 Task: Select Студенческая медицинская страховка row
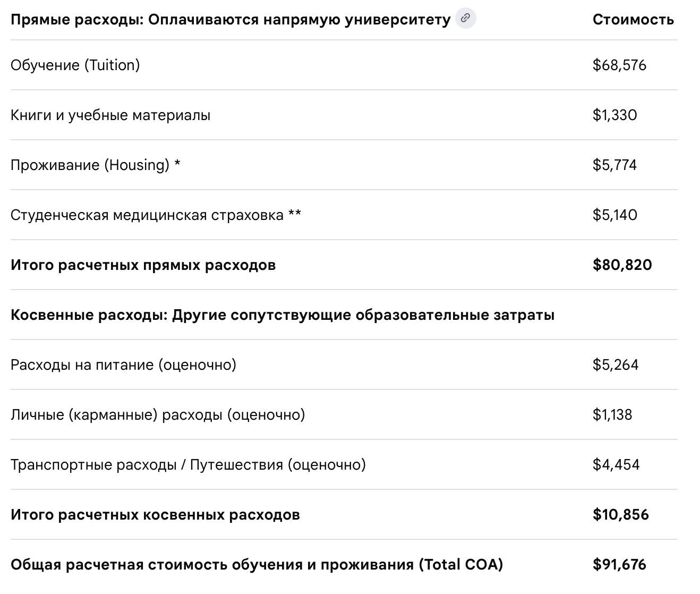click(x=344, y=215)
